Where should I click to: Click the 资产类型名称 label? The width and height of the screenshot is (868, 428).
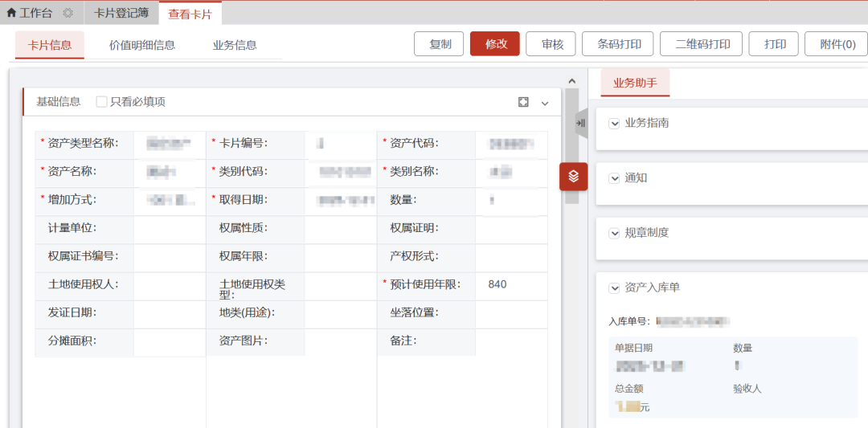83,143
